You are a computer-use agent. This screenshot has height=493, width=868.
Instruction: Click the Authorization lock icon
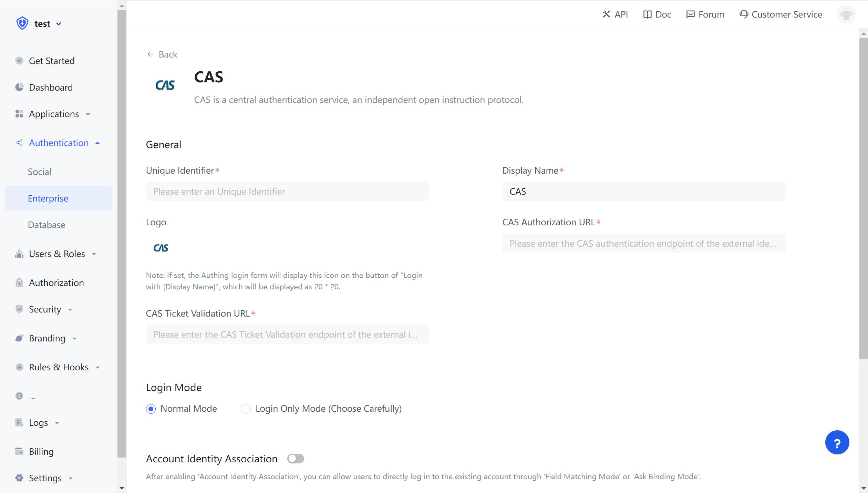(x=20, y=283)
